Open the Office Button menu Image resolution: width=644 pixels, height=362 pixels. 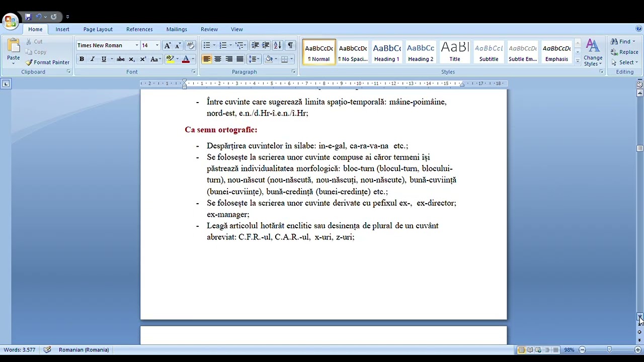[x=11, y=21]
